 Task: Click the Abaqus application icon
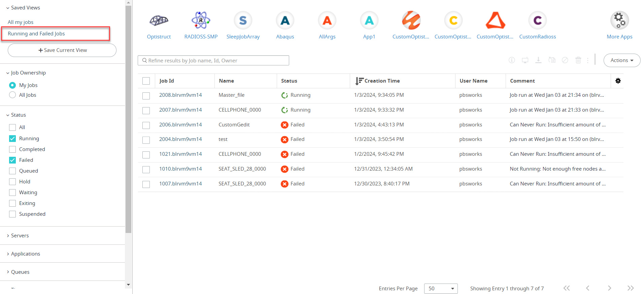(285, 21)
